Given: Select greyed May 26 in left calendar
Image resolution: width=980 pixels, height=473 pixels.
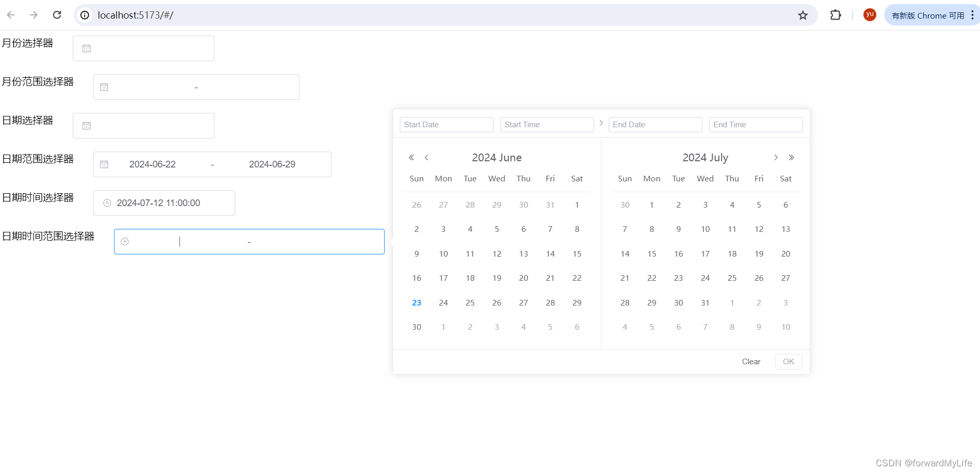Looking at the screenshot, I should click(x=417, y=205).
